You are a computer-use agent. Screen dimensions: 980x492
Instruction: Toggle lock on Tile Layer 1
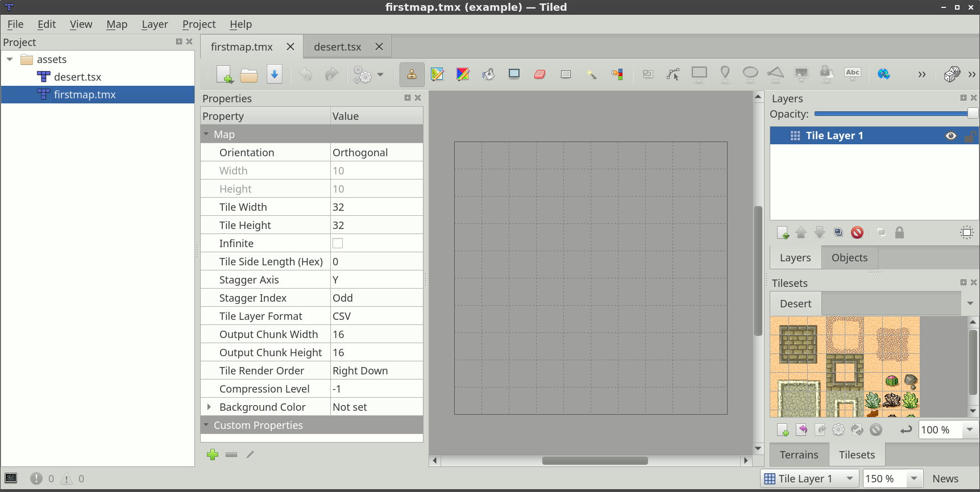coord(970,136)
